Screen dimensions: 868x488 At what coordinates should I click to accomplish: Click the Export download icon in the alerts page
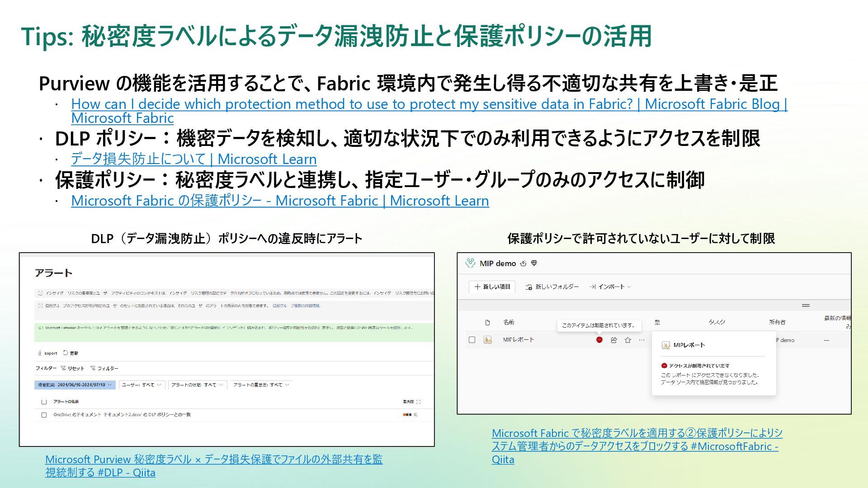pos(40,353)
